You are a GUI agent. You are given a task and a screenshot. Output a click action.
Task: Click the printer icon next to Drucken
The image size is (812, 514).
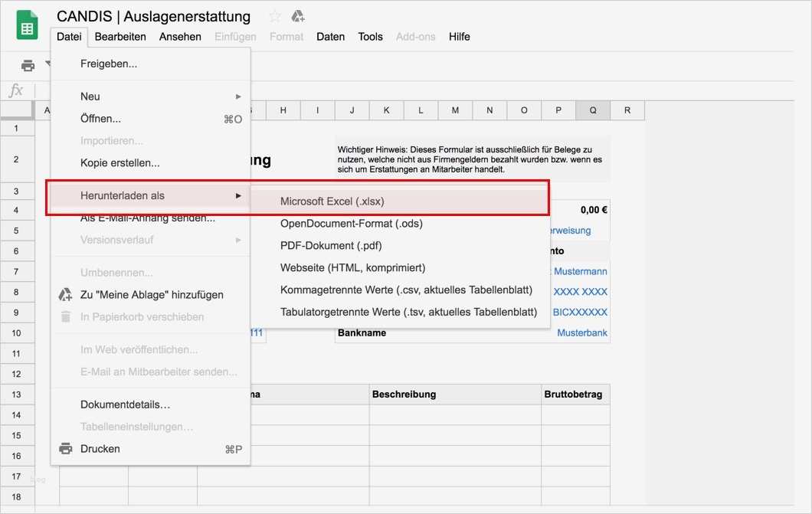tap(66, 448)
